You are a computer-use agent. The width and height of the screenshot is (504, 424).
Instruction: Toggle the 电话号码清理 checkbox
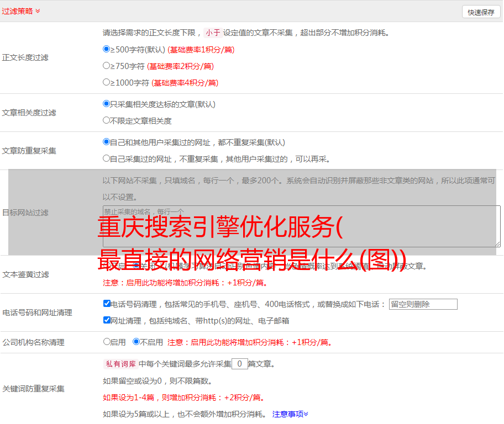click(107, 304)
